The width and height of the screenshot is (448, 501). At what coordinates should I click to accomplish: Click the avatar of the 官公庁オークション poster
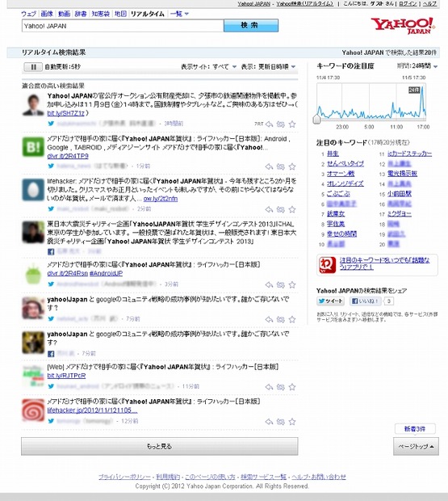click(x=33, y=104)
